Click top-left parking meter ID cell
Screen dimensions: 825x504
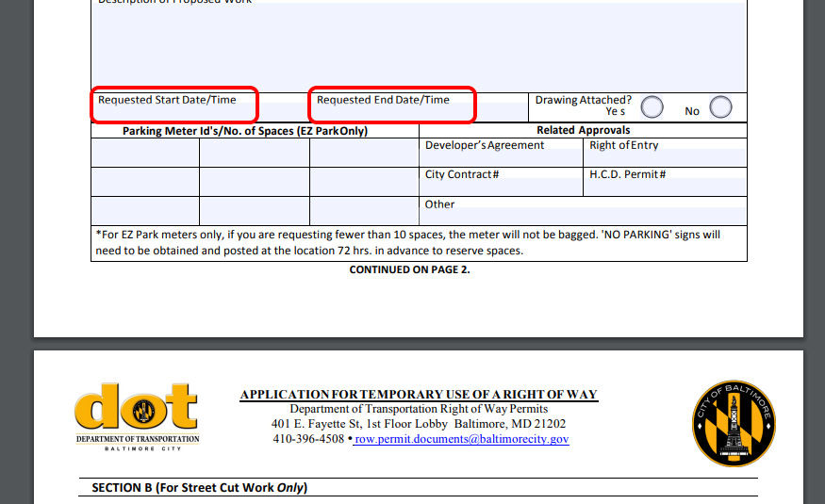coord(145,153)
